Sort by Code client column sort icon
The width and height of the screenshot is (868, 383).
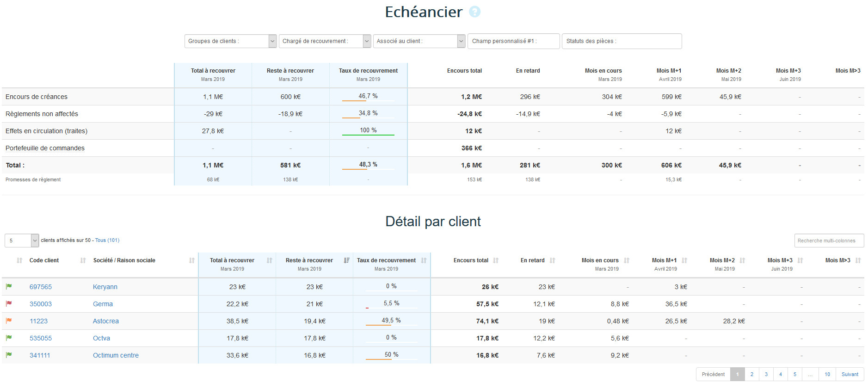click(83, 260)
